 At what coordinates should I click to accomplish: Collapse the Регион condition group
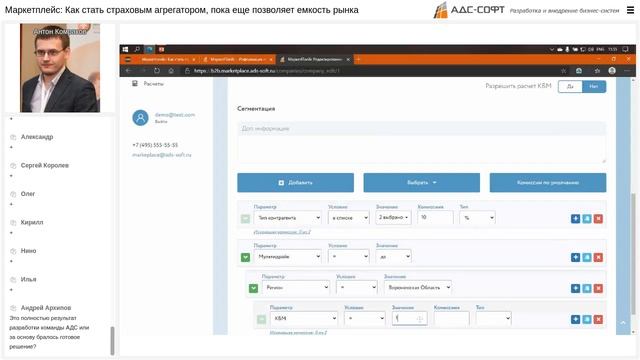tap(253, 289)
